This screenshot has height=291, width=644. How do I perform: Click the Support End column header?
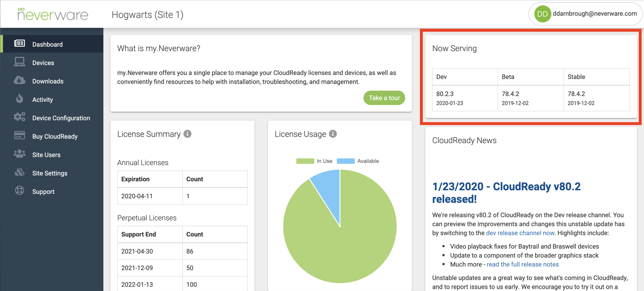point(150,234)
